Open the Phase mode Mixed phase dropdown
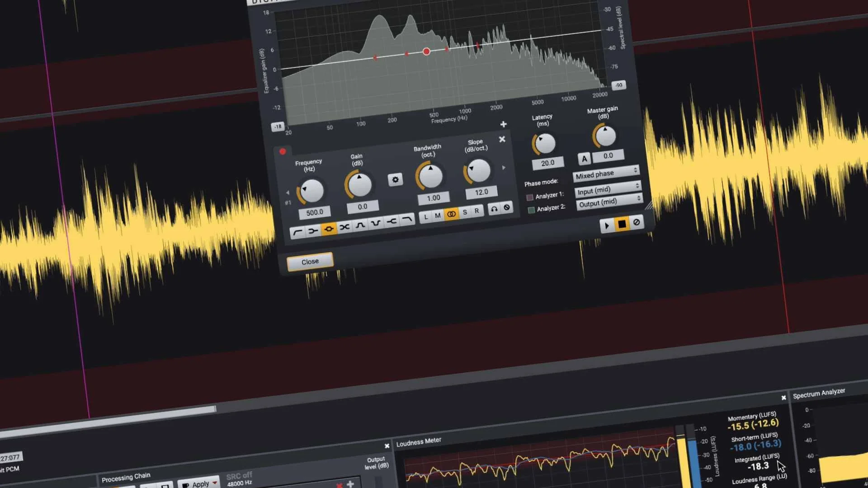Screen dimensions: 868x488 pyautogui.click(x=606, y=174)
